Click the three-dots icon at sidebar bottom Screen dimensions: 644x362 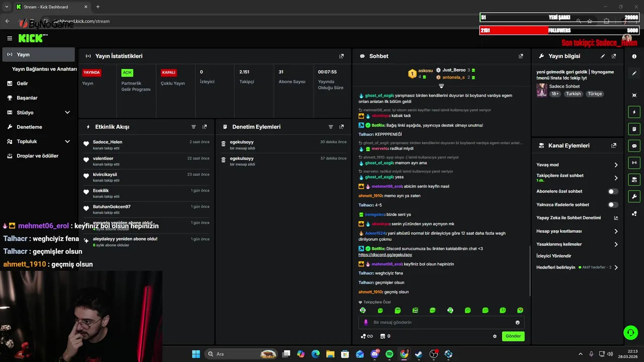point(634,214)
